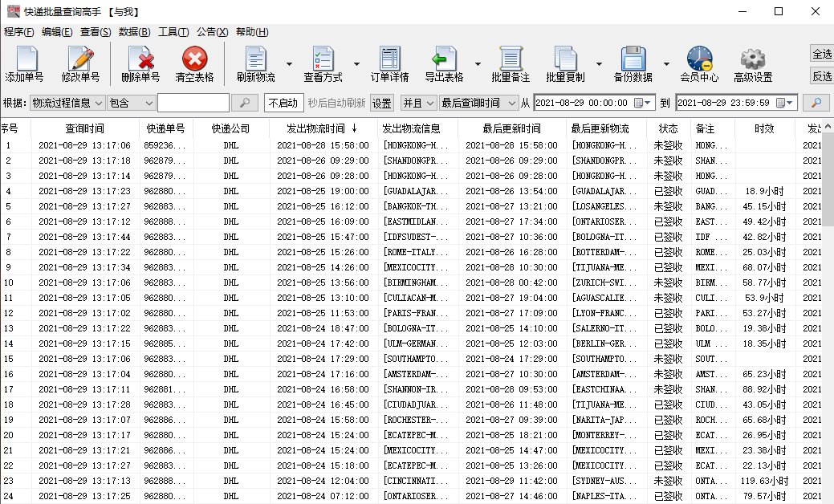Open the 查看方式 view mode icon
Image resolution: width=834 pixels, height=504 pixels.
(323, 64)
